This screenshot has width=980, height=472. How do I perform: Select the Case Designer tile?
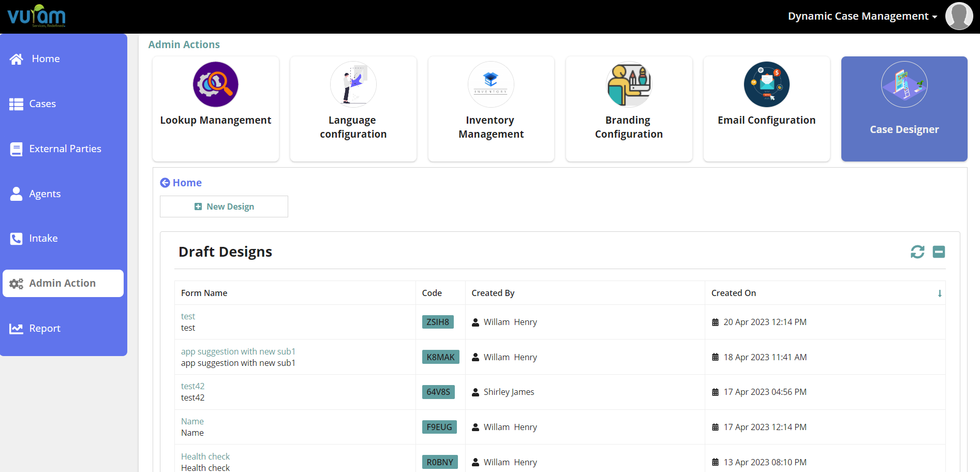click(904, 109)
